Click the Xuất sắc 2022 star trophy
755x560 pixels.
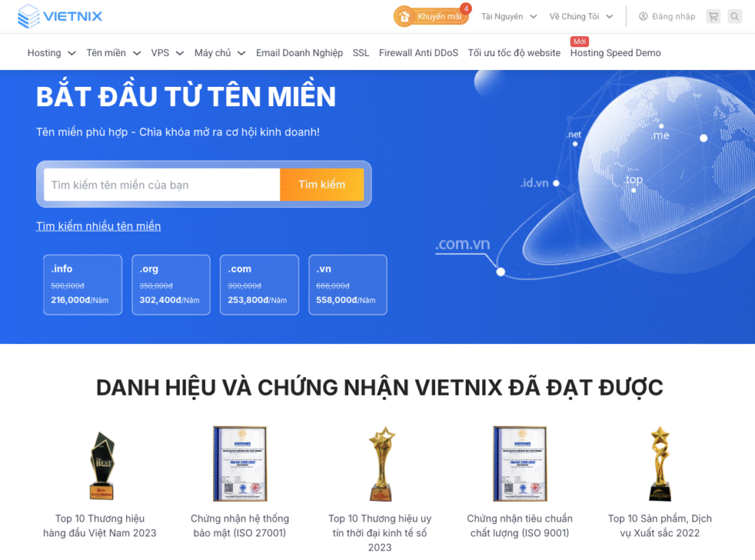pyautogui.click(x=660, y=463)
